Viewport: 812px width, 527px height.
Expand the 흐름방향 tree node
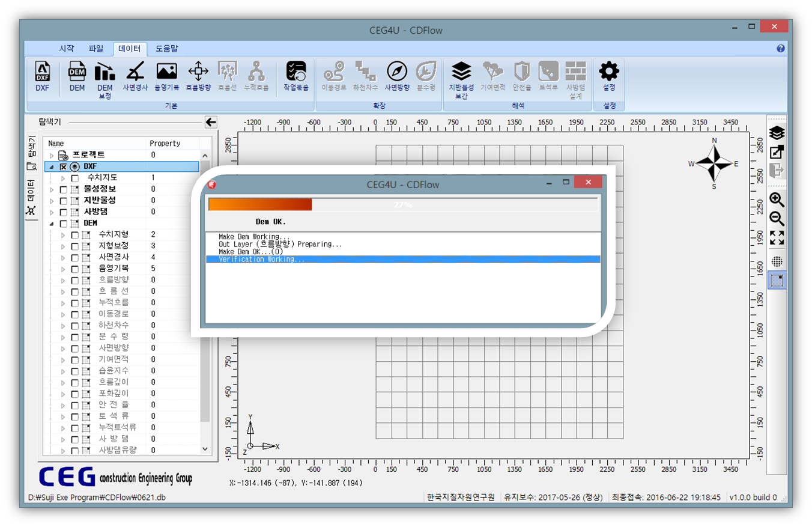coord(63,280)
